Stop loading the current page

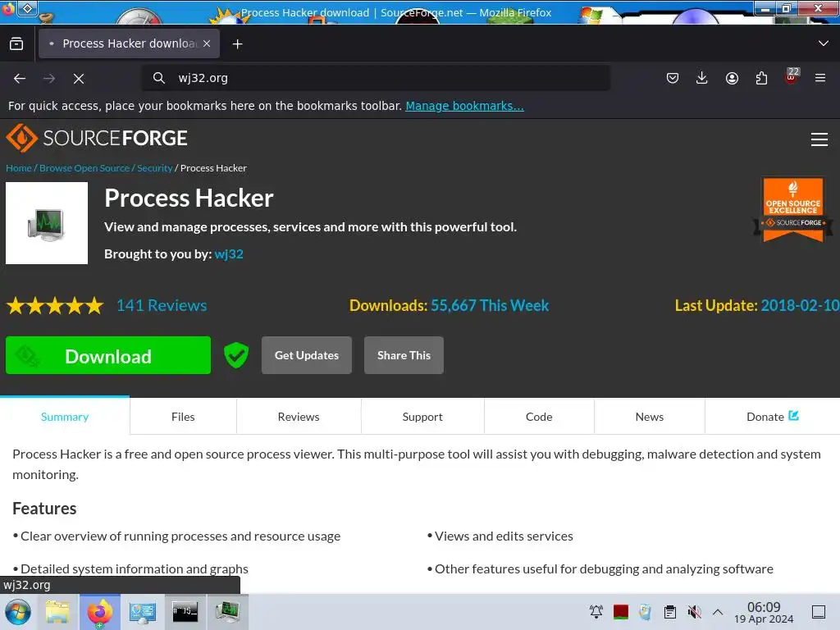coord(79,78)
